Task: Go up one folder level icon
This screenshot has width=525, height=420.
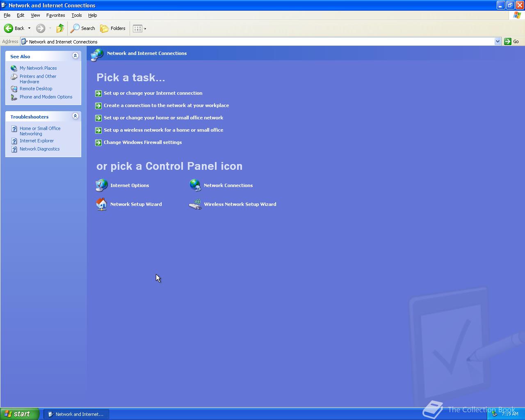Action: click(60, 28)
